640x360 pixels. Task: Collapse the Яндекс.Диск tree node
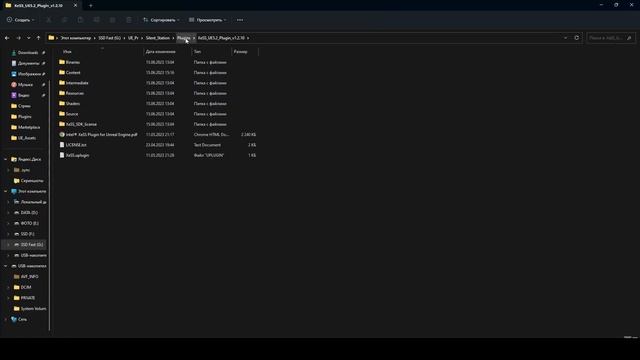pyautogui.click(x=6, y=159)
